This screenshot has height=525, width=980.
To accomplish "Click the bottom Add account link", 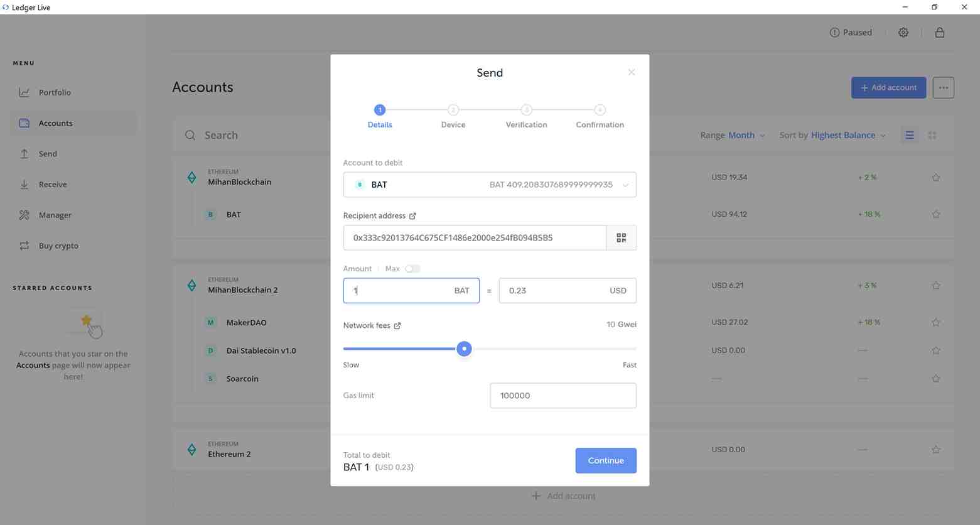I will point(563,496).
